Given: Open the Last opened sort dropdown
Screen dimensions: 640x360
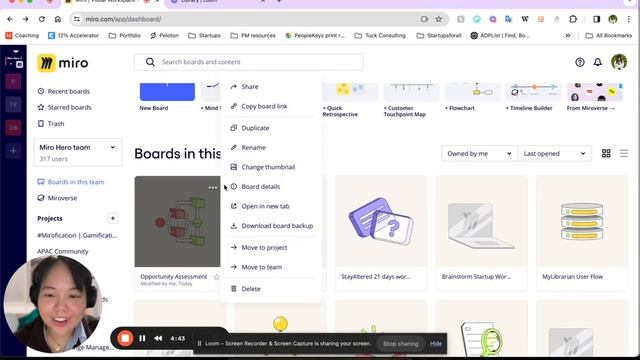Looking at the screenshot, I should [x=554, y=153].
